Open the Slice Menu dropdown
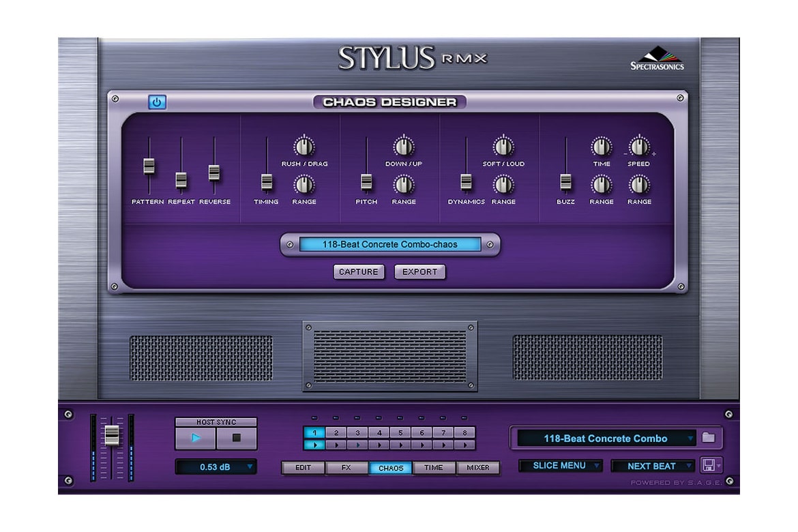This screenshot has width=798, height=532. click(561, 466)
